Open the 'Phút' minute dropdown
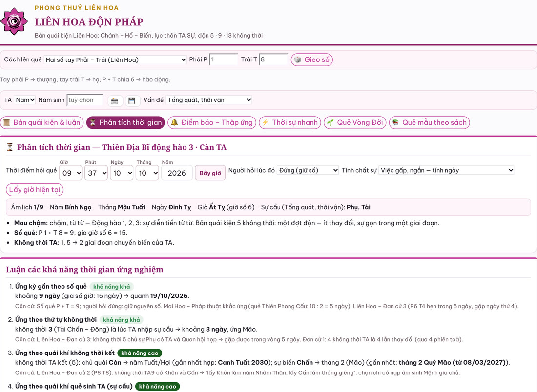This screenshot has width=537, height=392. [x=96, y=173]
